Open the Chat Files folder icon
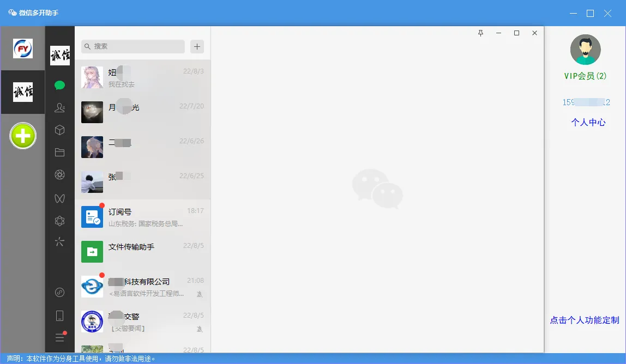The width and height of the screenshot is (626, 364). 60,153
